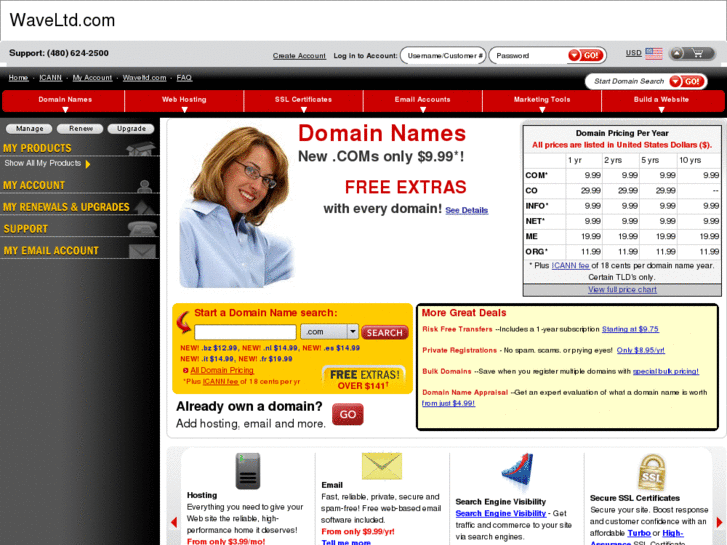Click the Renewals & Upgrades arrow icon
This screenshot has width=727, height=545.
(x=144, y=207)
